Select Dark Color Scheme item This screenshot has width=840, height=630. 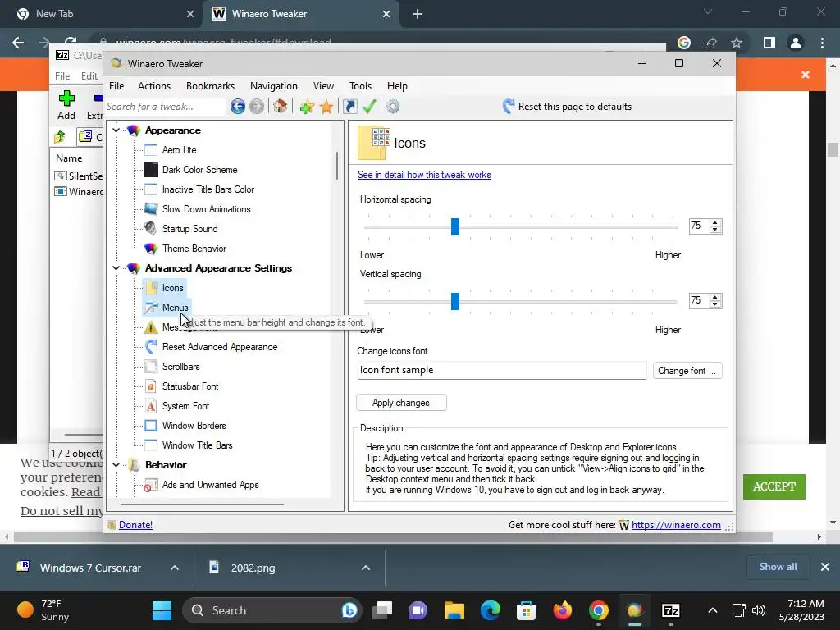[200, 170]
